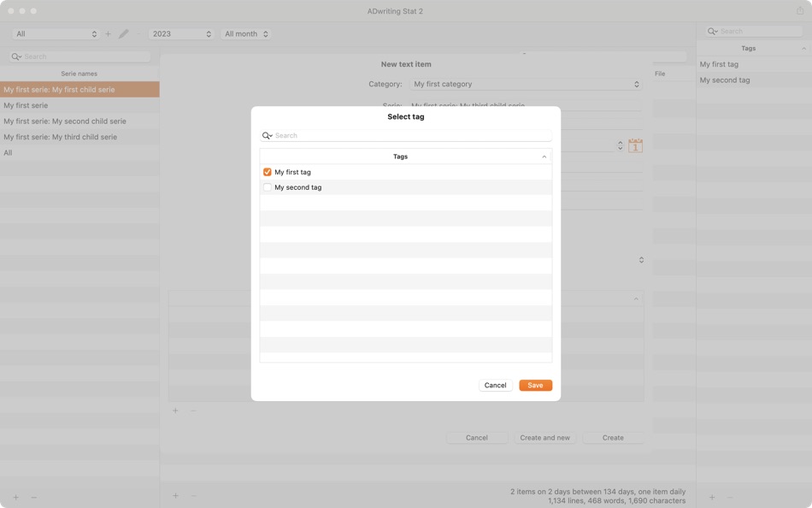Screen dimensions: 812x508
Task: Select My first serie: My third child serie
Action: tap(79, 137)
